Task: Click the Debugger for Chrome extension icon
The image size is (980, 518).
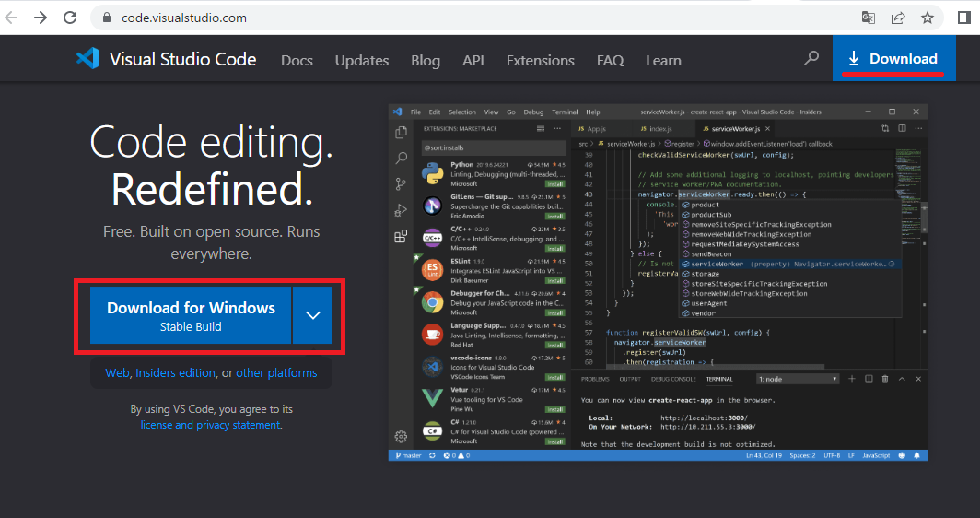Action: click(x=433, y=302)
